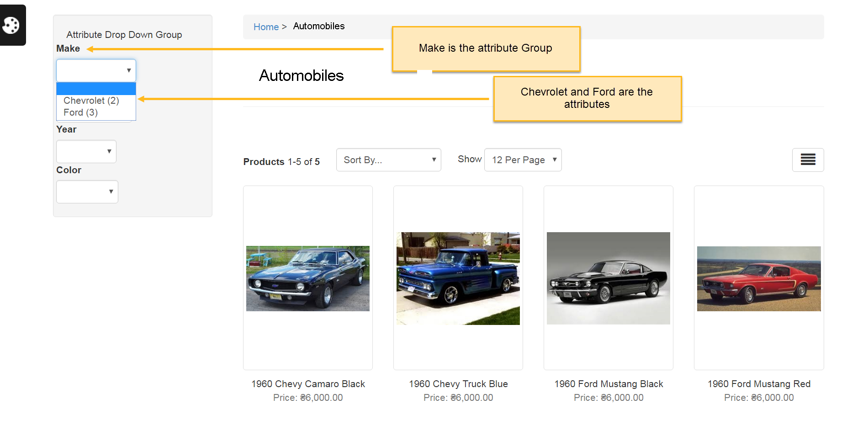This screenshot has width=868, height=431.
Task: Click 1960 Chevy Truck Blue title link
Action: tap(458, 384)
